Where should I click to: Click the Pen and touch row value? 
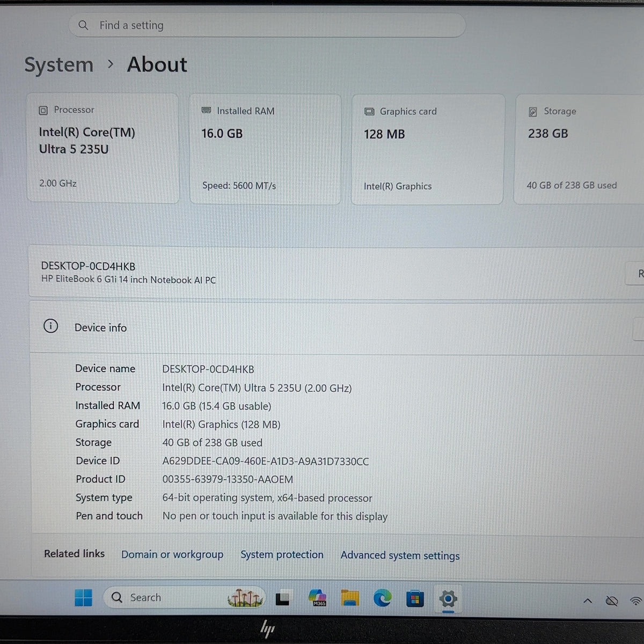pyautogui.click(x=275, y=516)
